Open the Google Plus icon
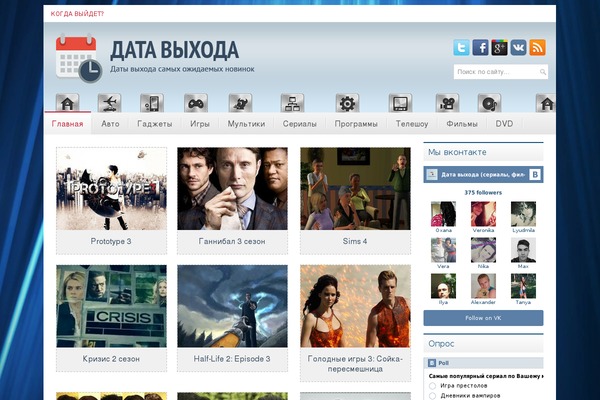Image resolution: width=600 pixels, height=400 pixels. [x=499, y=47]
